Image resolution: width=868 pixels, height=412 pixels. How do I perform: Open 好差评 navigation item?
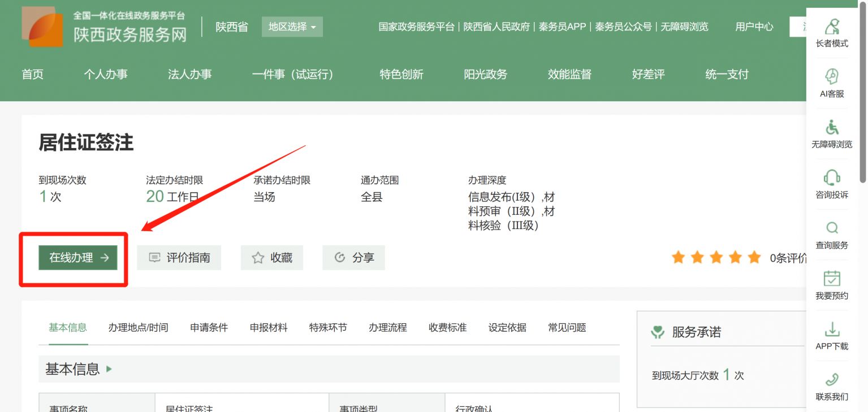tap(648, 74)
